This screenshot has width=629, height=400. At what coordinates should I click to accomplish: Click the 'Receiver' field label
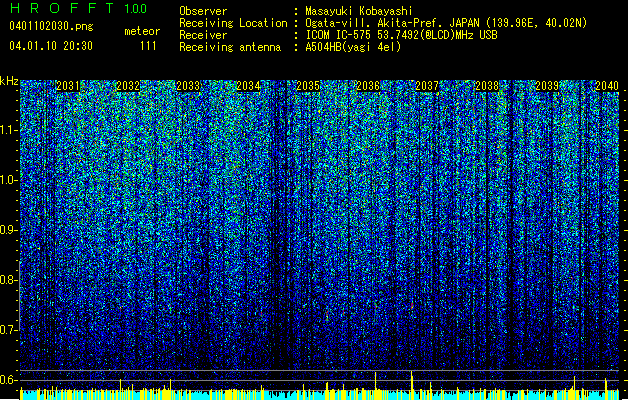point(203,35)
